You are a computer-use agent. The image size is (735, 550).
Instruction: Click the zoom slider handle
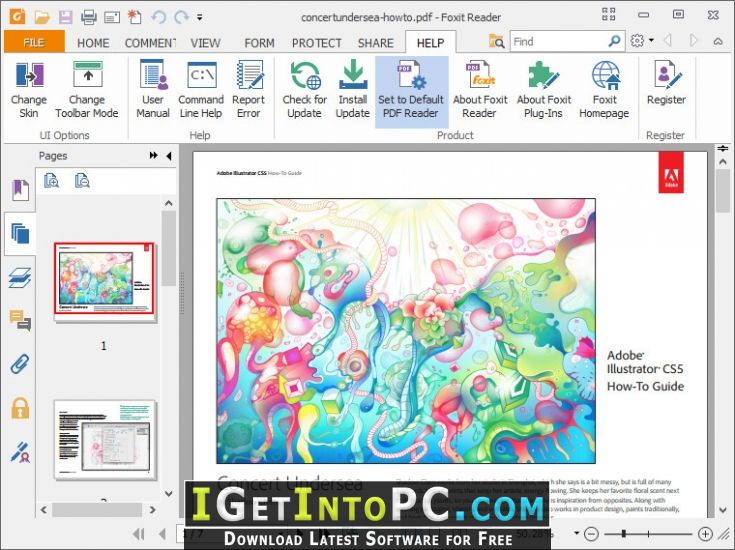623,534
